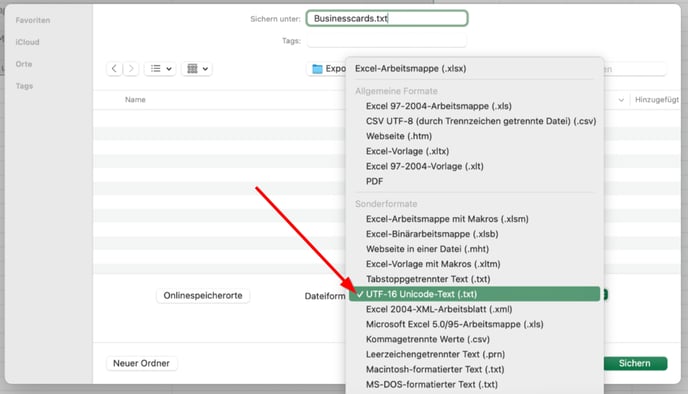
Task: Sort by the Hinzugefügt column header
Action: click(x=657, y=100)
